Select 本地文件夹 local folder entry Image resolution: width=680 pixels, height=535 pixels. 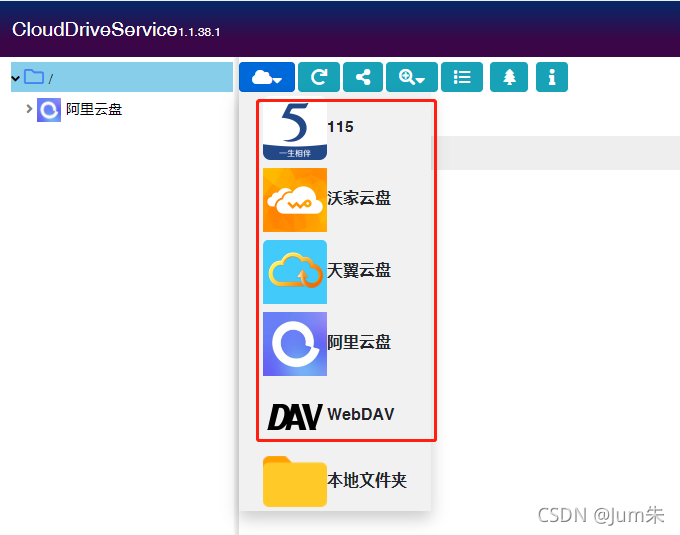[x=335, y=480]
